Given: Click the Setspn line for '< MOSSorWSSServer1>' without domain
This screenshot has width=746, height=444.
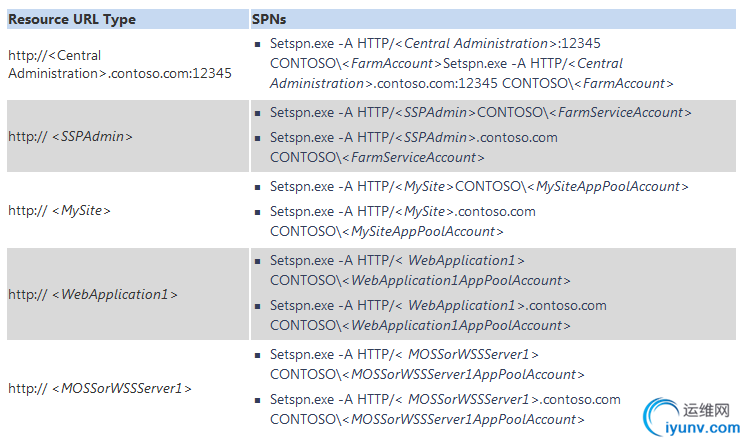Looking at the screenshot, I should [x=427, y=364].
